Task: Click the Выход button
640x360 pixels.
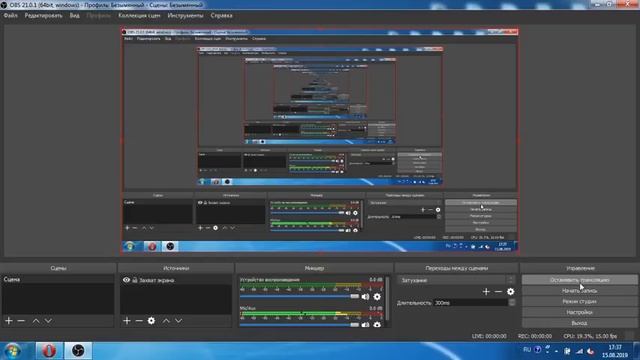Action: tap(579, 323)
